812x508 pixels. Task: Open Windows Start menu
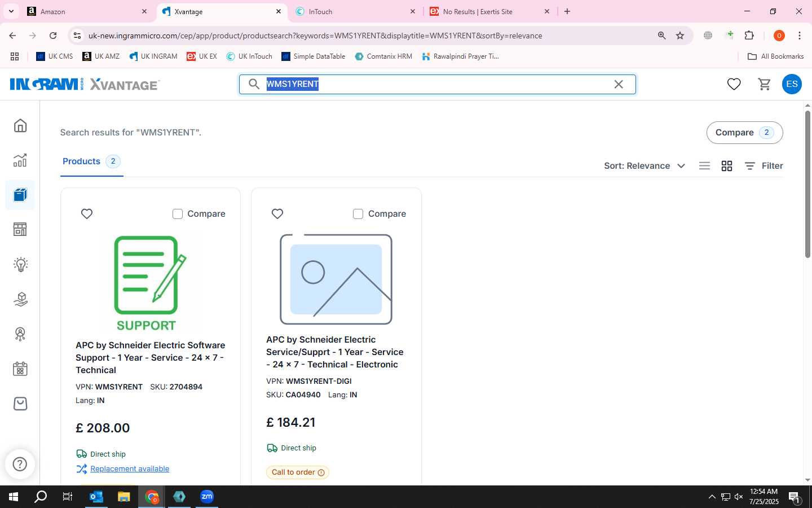(14, 497)
